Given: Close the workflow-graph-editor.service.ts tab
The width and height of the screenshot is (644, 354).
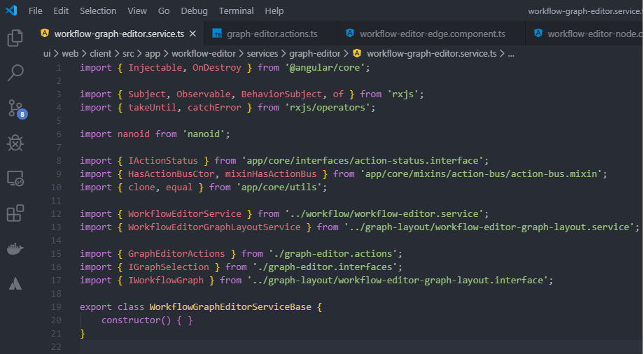Looking at the screenshot, I should click(192, 34).
